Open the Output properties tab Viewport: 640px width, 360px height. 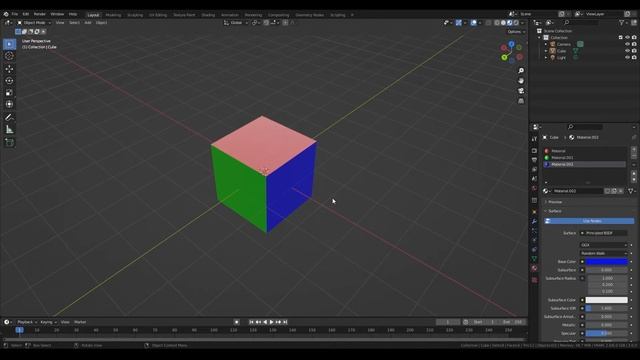(x=534, y=160)
